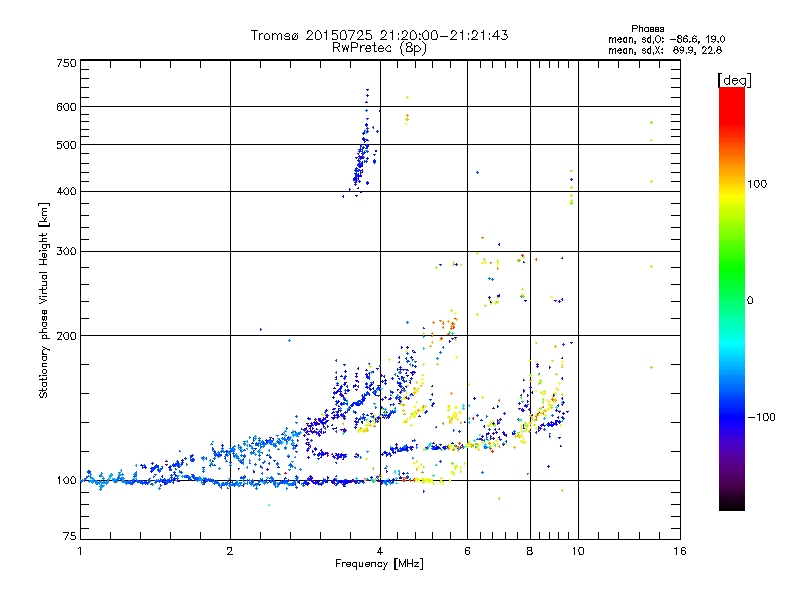This screenshot has width=800, height=600.
Task: Click x-axis tick label '8'
Action: (x=530, y=551)
